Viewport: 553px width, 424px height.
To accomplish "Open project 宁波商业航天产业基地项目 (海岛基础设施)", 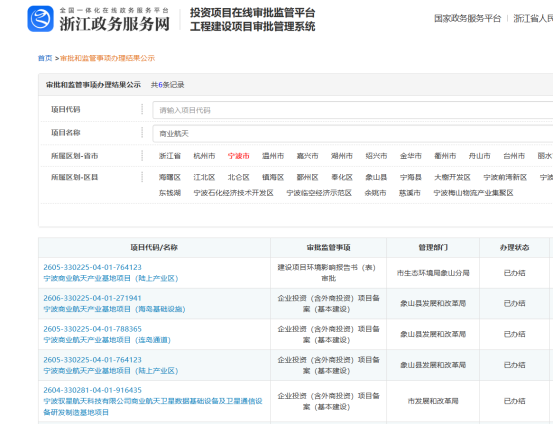I will click(114, 309).
